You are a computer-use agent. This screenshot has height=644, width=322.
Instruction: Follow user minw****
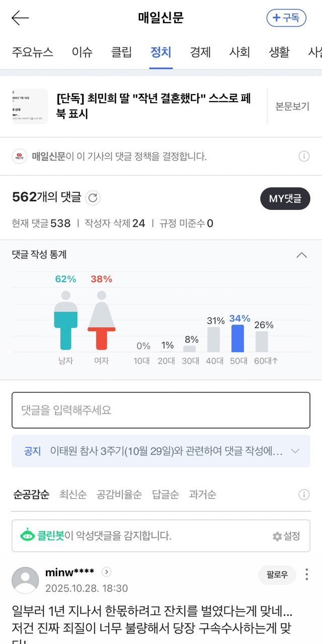[277, 575]
